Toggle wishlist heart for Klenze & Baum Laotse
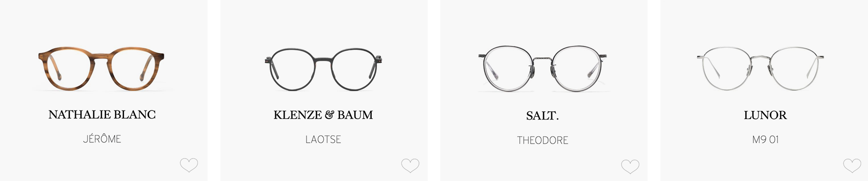 (410, 166)
